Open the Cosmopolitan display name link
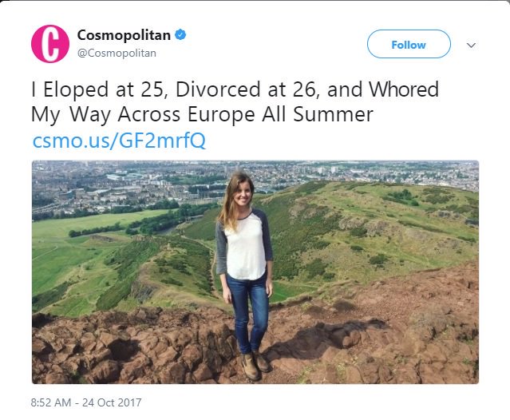 coord(125,35)
